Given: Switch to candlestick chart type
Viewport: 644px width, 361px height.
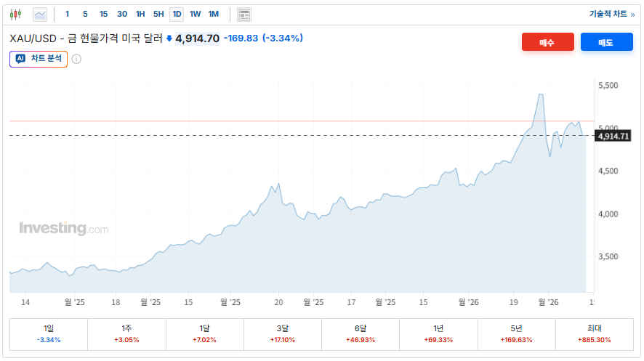Looking at the screenshot, I should pyautogui.click(x=16, y=14).
